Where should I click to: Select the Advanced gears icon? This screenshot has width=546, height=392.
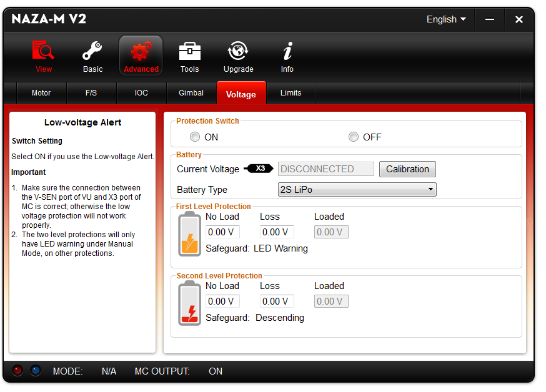point(141,51)
